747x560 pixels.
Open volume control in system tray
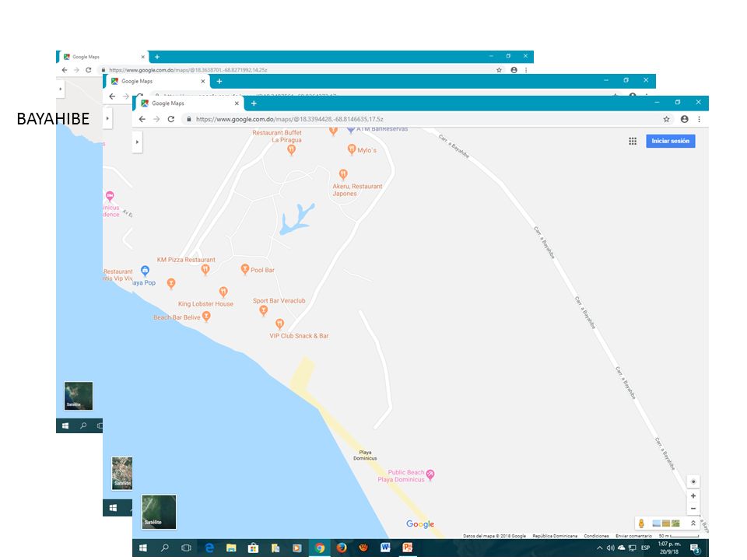tap(610, 548)
